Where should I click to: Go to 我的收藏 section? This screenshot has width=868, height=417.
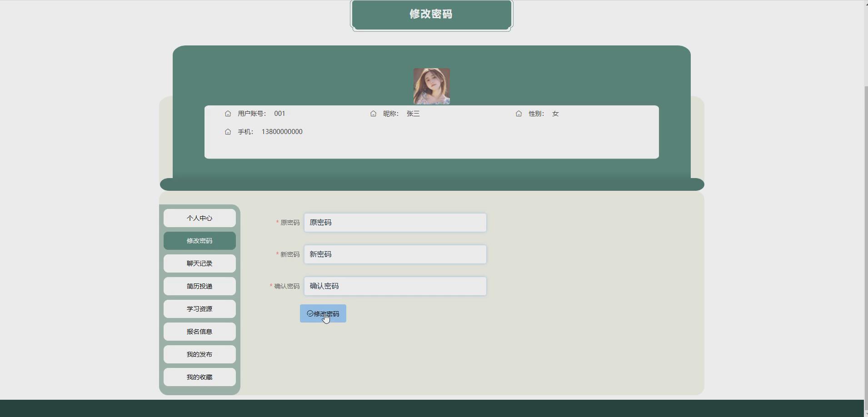200,377
